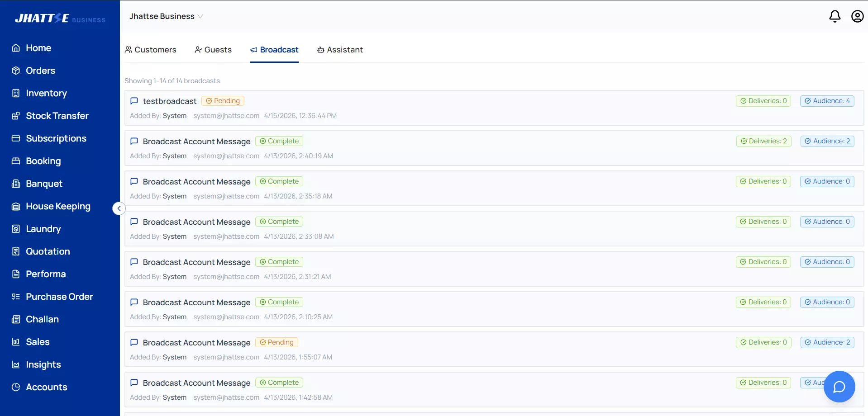The height and width of the screenshot is (416, 868).
Task: Open the user profile icon
Action: 857,16
